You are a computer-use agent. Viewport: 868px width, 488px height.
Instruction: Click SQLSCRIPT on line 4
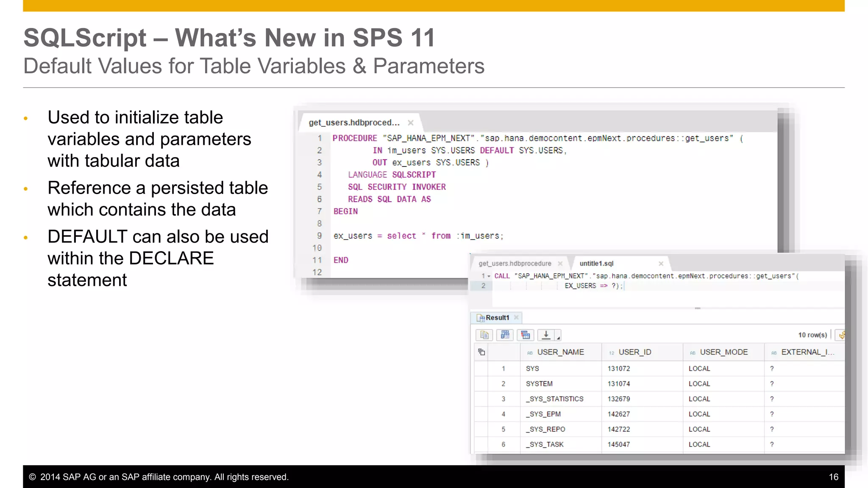tap(414, 175)
